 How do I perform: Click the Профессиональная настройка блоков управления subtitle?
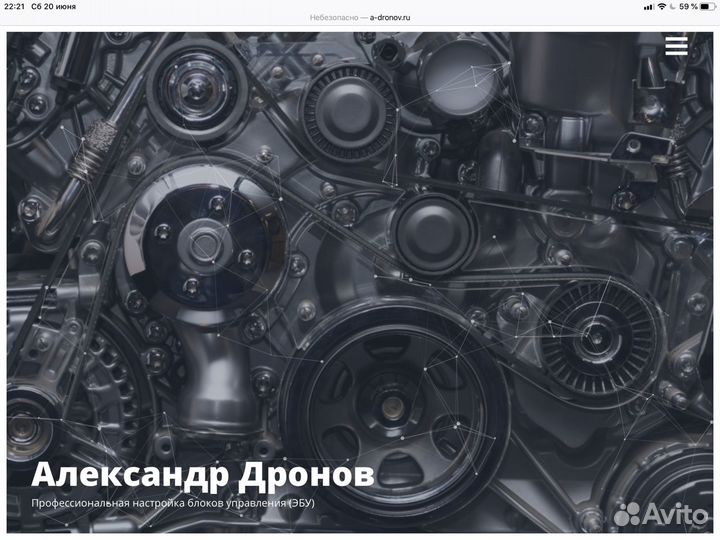tap(173, 503)
